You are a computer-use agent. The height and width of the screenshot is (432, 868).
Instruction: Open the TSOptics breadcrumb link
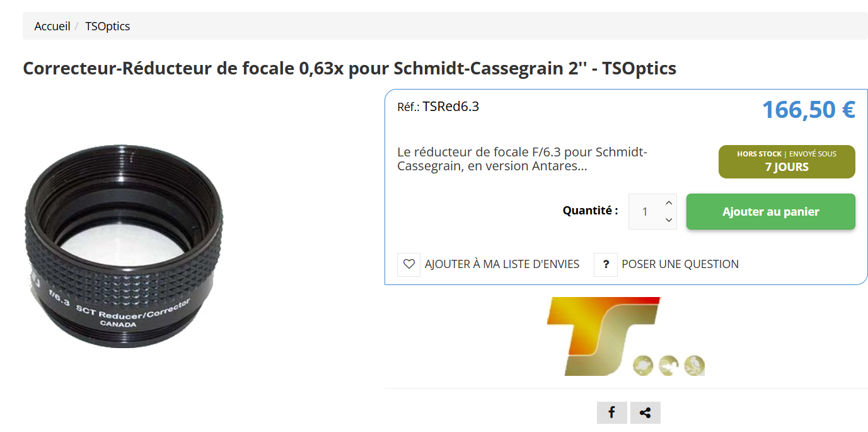tap(108, 26)
